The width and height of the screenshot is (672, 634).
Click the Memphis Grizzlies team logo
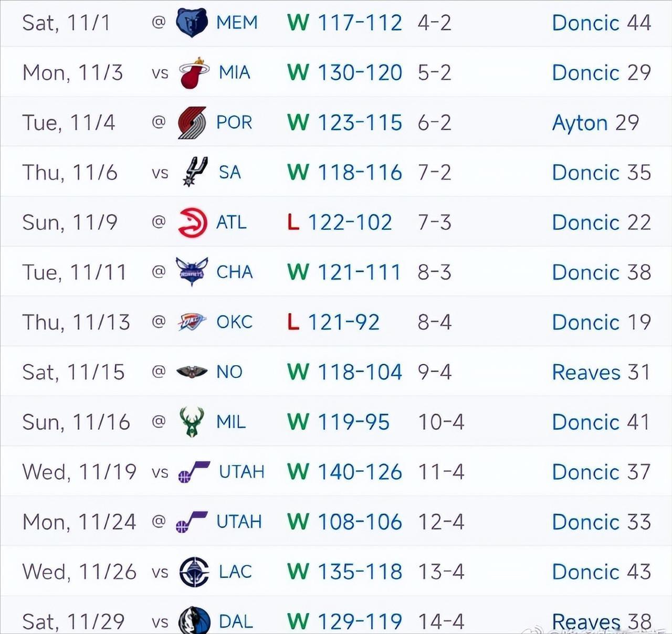coord(192,23)
